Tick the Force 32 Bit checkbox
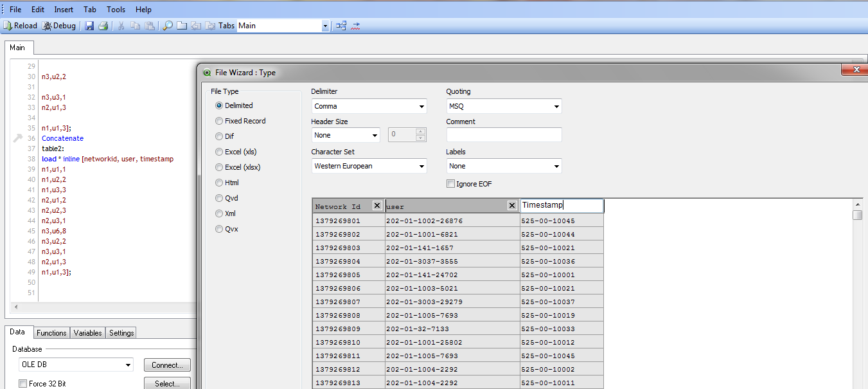Image resolution: width=868 pixels, height=389 pixels. 23,384
